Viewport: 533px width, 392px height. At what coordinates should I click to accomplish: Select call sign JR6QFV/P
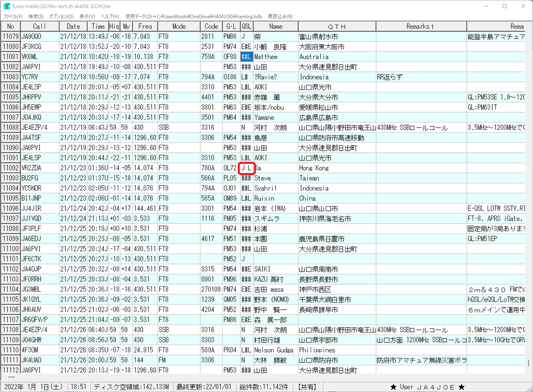[35, 320]
